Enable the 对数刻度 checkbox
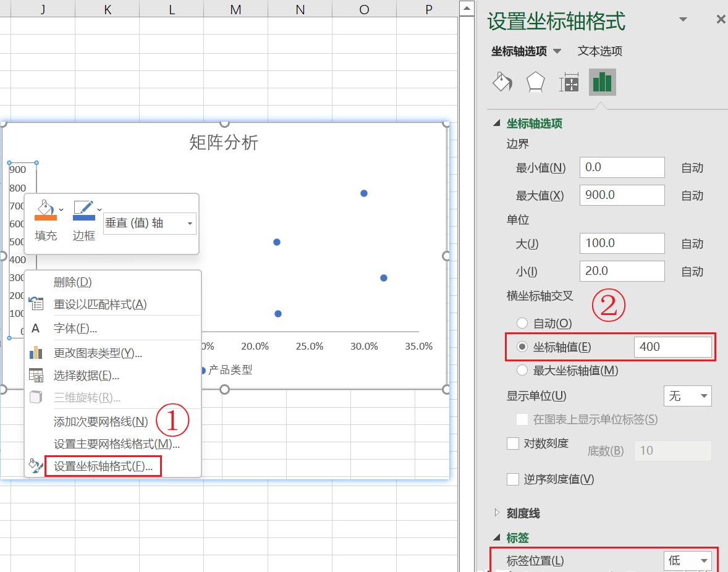 tap(513, 444)
